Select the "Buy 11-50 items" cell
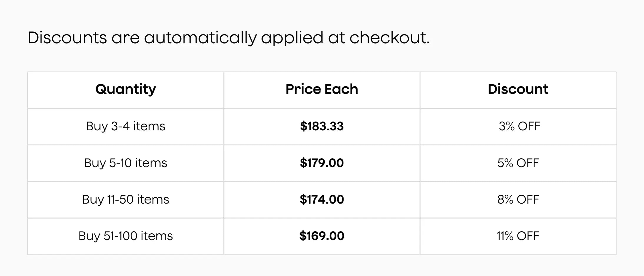 point(126,199)
